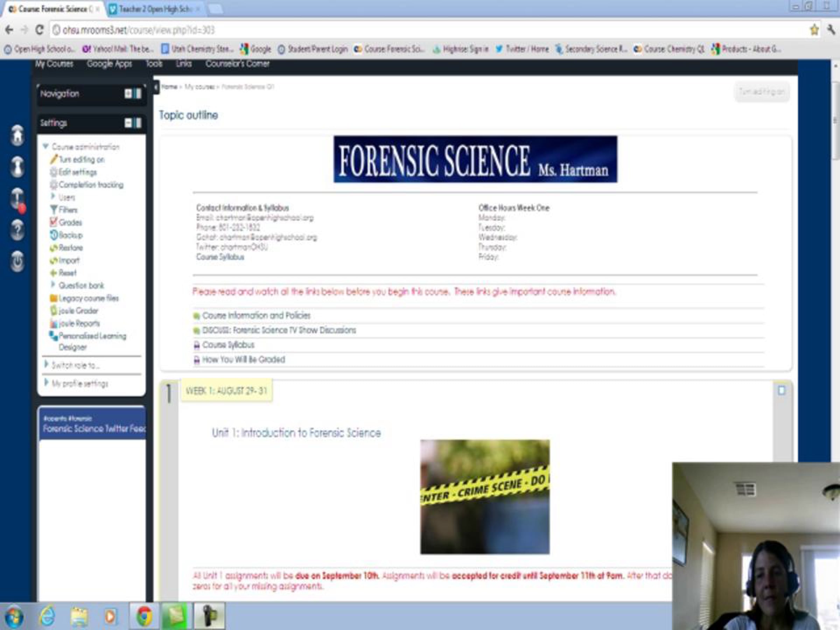Open Course Information and Policies link
Screen dimensions: 840x630
click(256, 315)
